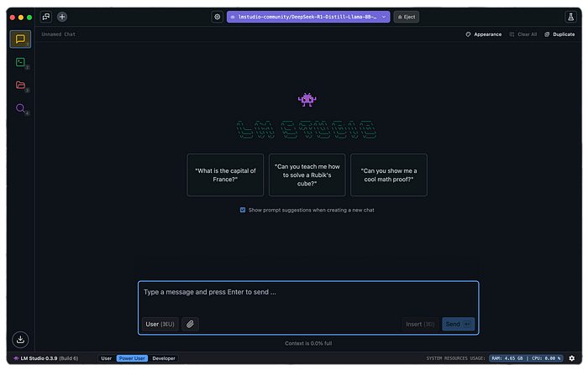This screenshot has height=370, width=588.
Task: Open My Models folder icon
Action: (x=20, y=85)
